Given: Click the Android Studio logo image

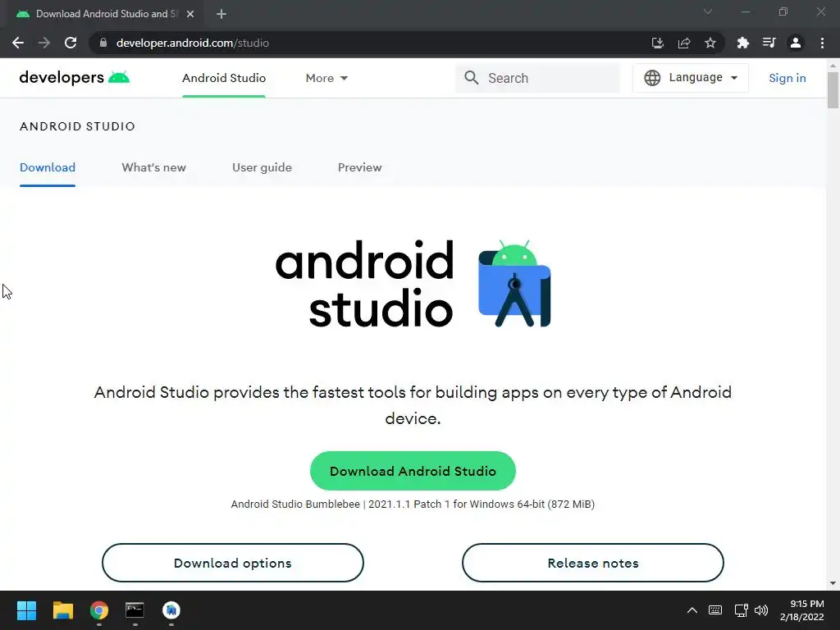Looking at the screenshot, I should [x=413, y=283].
